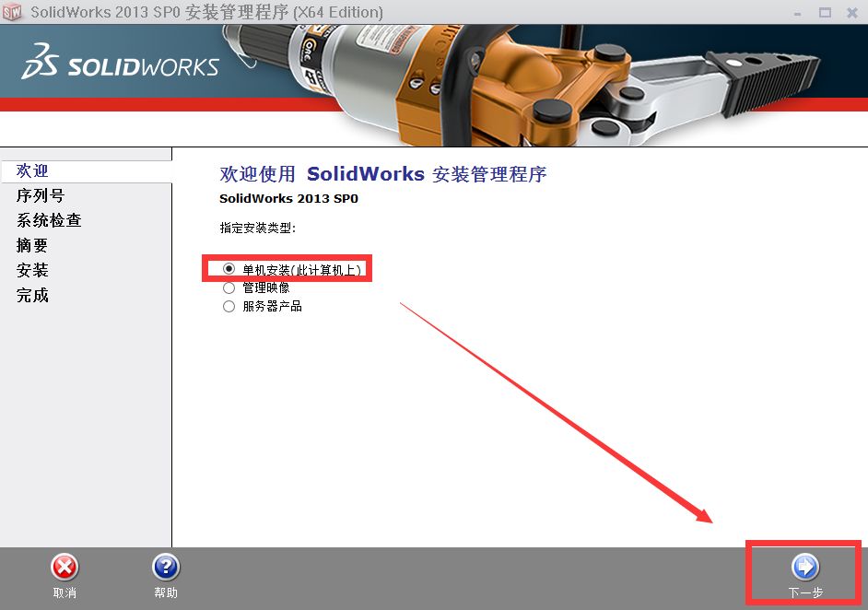Click the 管理映像 option label
868x610 pixels.
[266, 287]
